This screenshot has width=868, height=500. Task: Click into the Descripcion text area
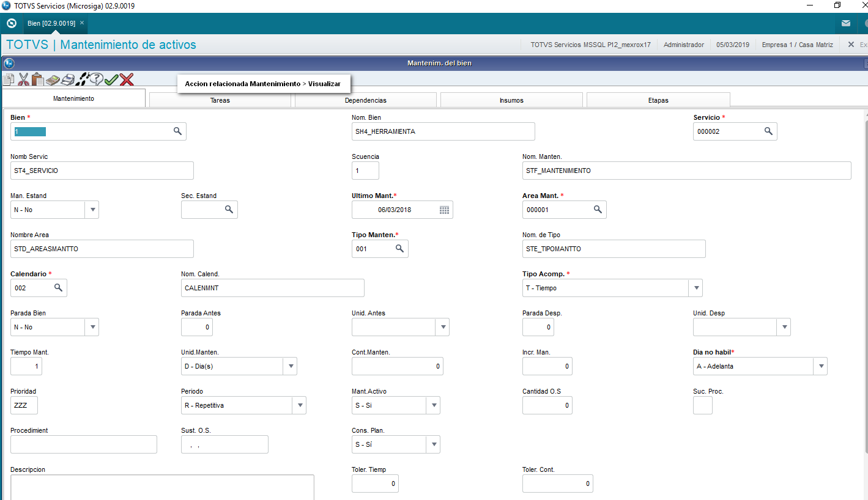point(162,487)
